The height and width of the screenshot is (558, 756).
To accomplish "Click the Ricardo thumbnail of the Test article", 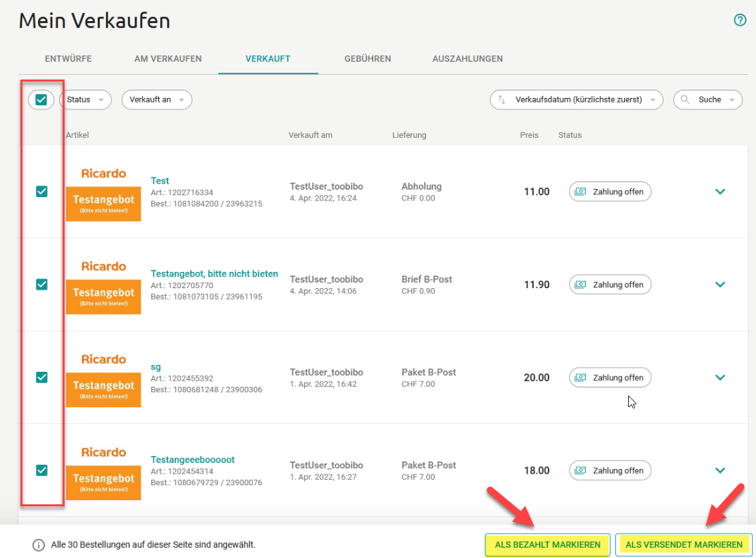I will click(x=103, y=193).
